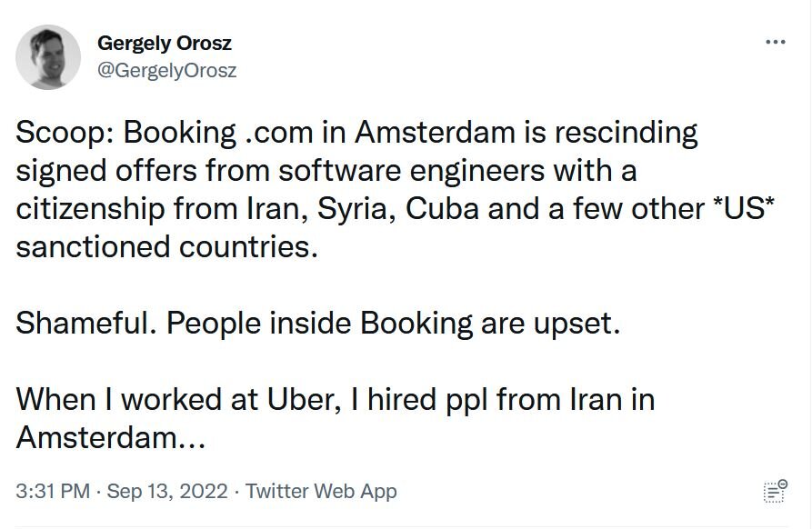Image resolution: width=812 pixels, height=529 pixels.
Task: Open Gergely Orosz's profile photo
Action: [48, 57]
